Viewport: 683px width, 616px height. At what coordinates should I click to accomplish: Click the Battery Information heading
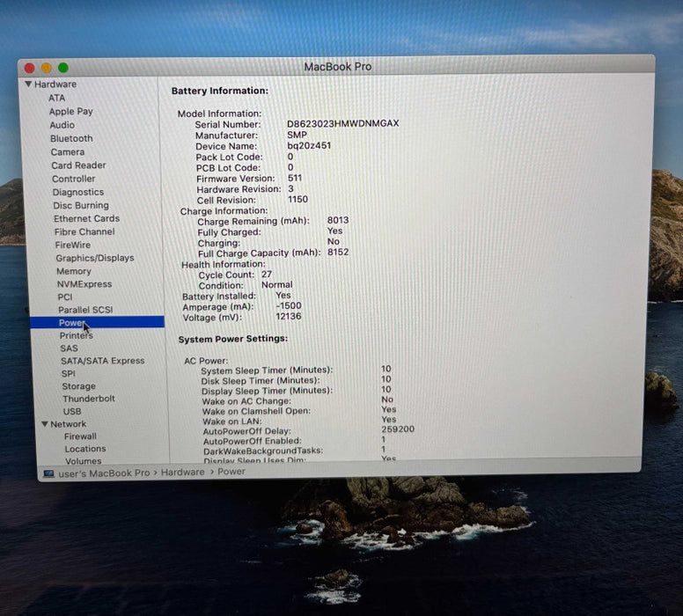click(220, 91)
